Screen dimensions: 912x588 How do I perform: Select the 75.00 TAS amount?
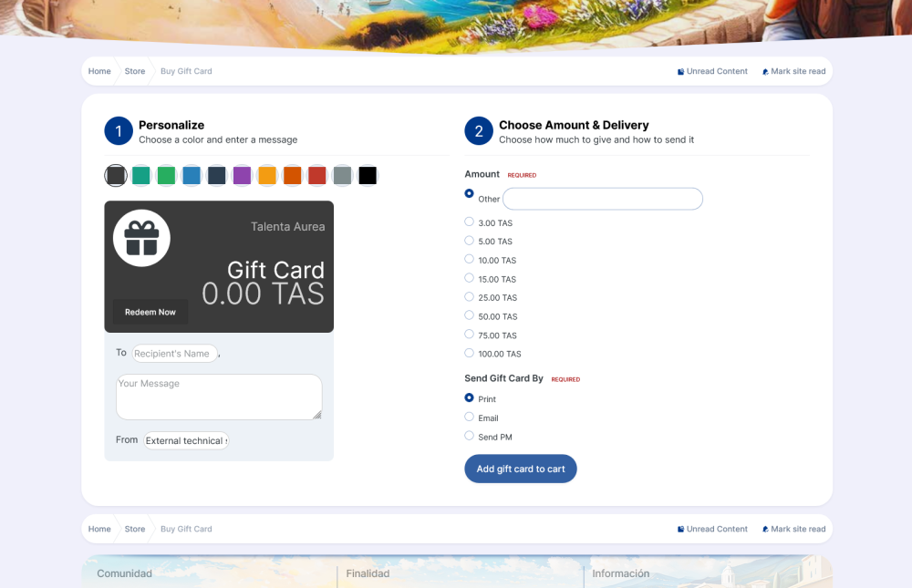[470, 334]
